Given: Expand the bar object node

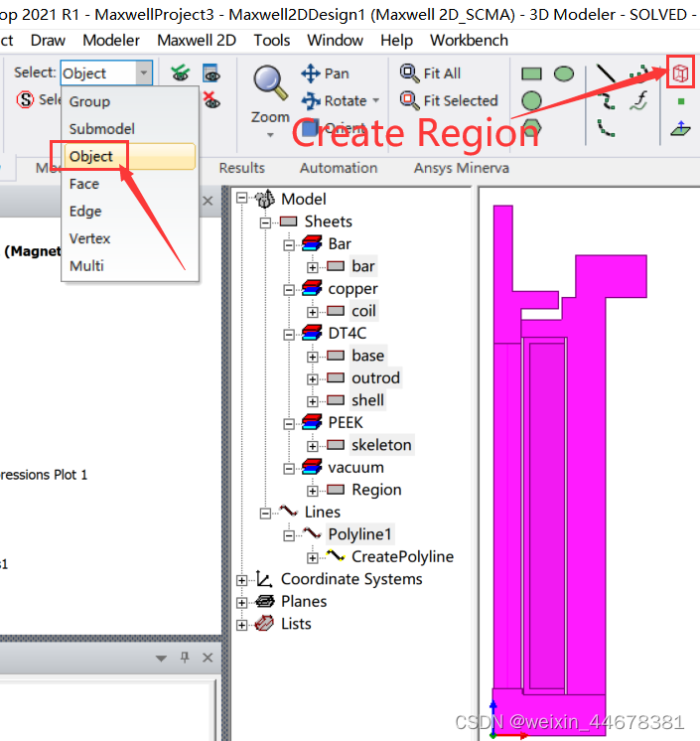Looking at the screenshot, I should point(312,267).
